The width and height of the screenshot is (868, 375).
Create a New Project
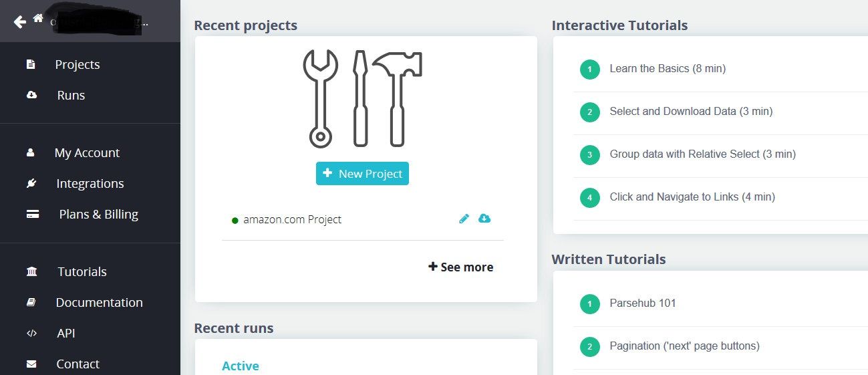[x=362, y=174]
